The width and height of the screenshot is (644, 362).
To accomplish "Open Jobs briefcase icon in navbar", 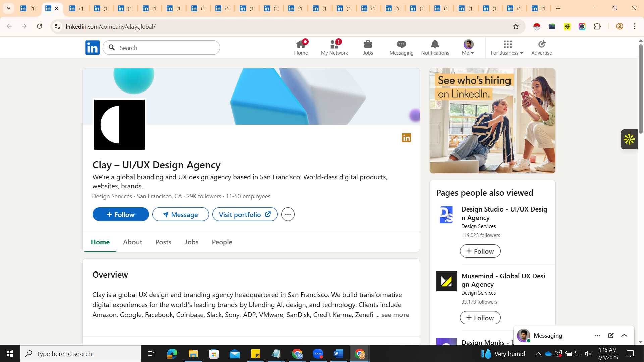I will [368, 44].
